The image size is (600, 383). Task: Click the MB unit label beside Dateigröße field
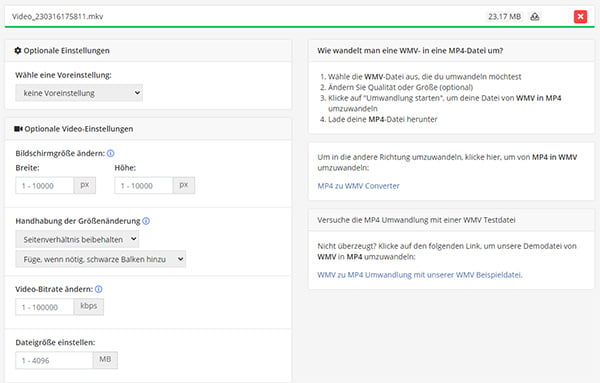click(105, 360)
